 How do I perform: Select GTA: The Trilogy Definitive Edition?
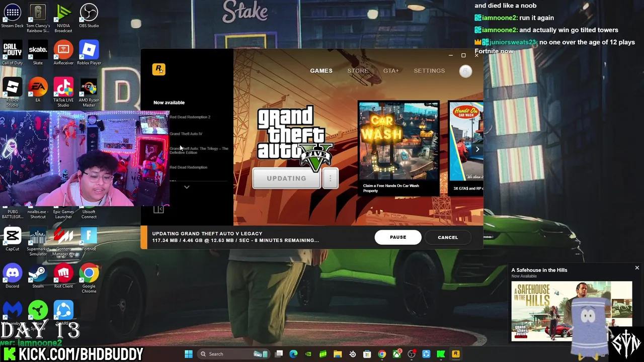pyautogui.click(x=199, y=150)
